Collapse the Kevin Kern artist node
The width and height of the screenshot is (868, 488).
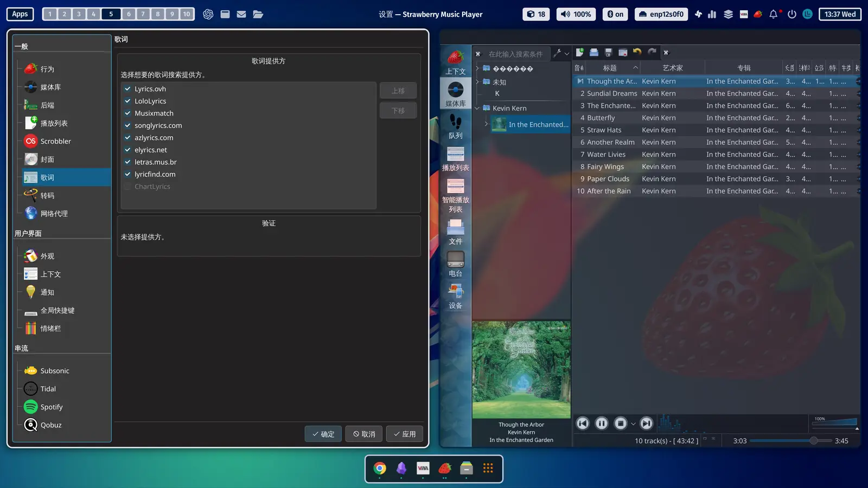[477, 108]
